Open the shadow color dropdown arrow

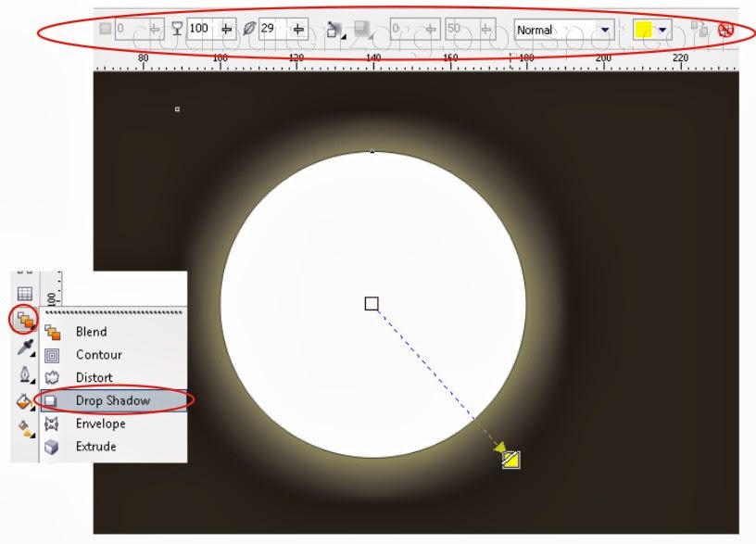click(662, 29)
